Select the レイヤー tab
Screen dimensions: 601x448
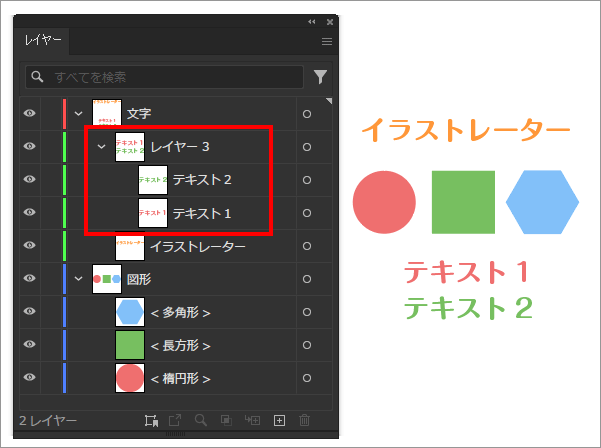click(x=43, y=40)
